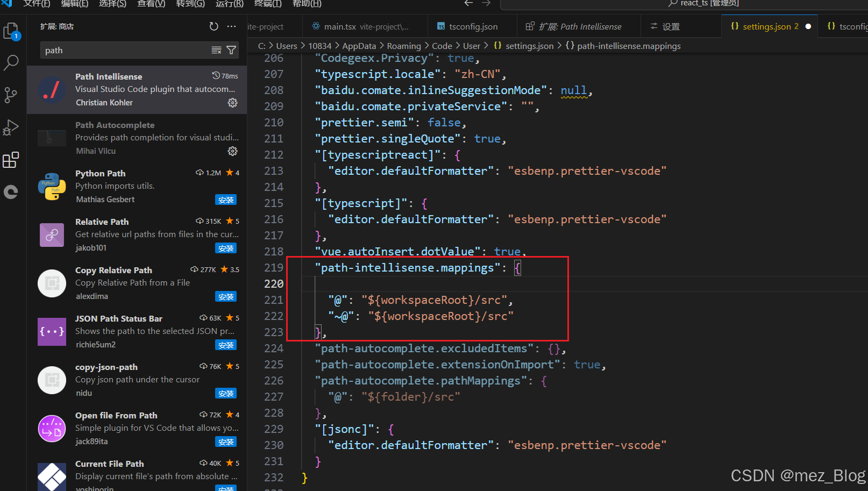Click settings.json in the breadcrumb

(529, 46)
